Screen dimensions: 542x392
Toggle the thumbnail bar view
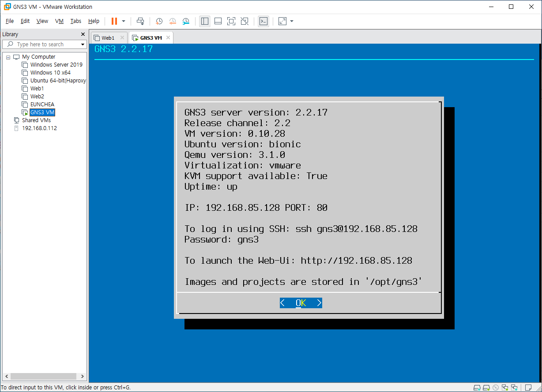pos(218,21)
